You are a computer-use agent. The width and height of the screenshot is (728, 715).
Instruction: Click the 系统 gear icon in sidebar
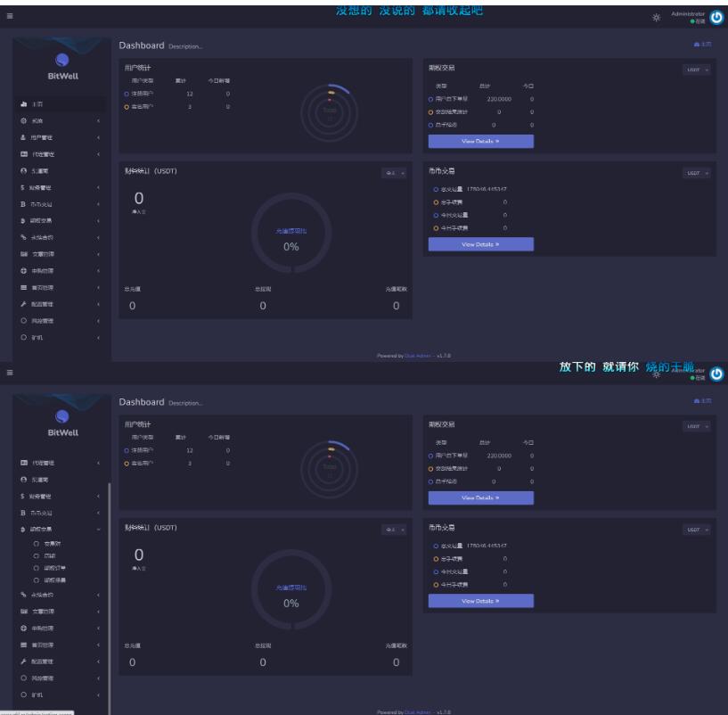pos(21,120)
